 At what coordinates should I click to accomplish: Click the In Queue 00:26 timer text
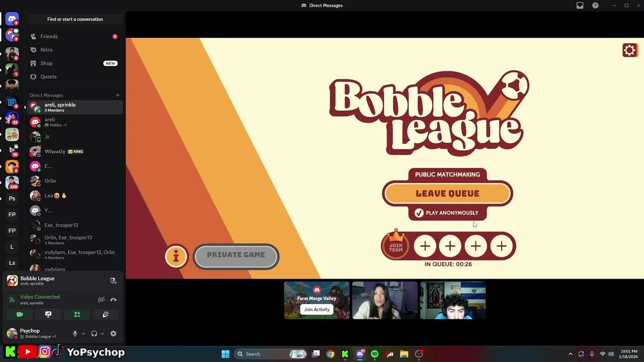pos(448,264)
